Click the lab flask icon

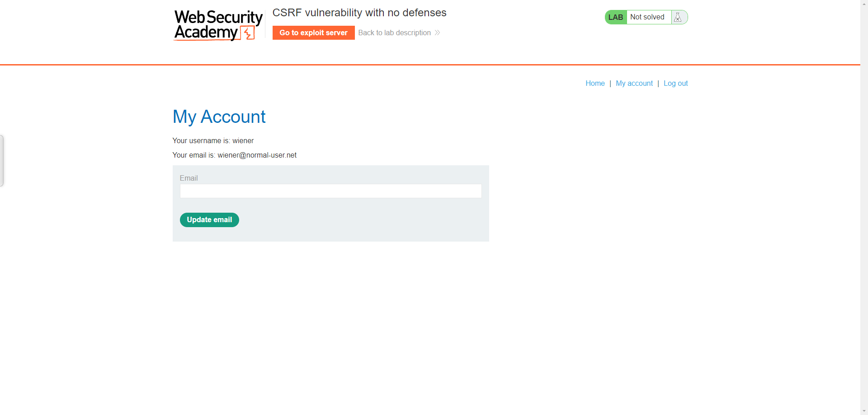(x=677, y=17)
